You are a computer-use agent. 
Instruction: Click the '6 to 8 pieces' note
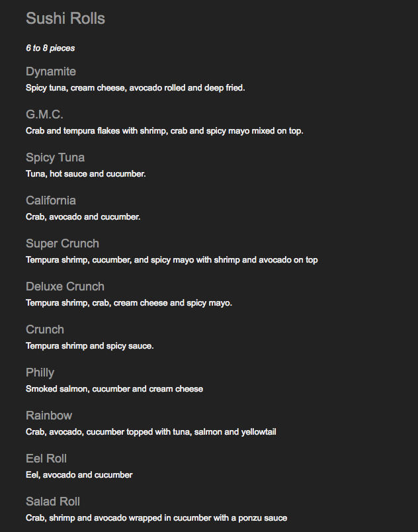click(50, 48)
